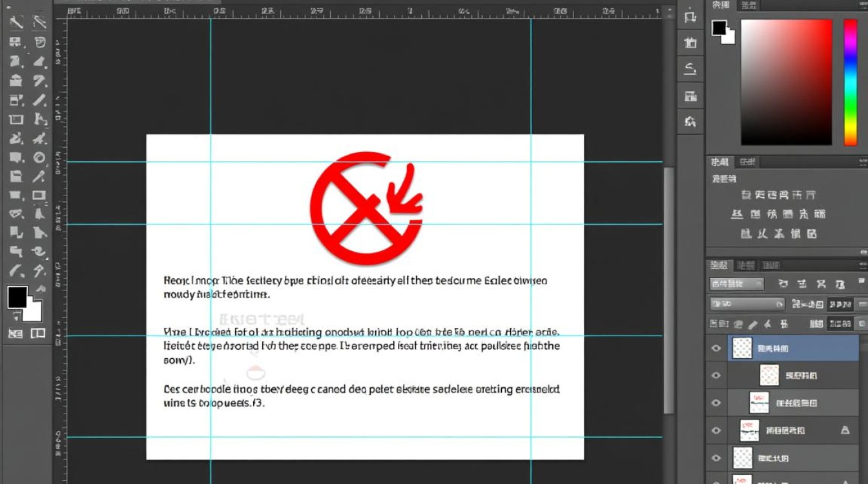Select the active first tab of the color panel
This screenshot has width=868, height=484.
pyautogui.click(x=721, y=5)
